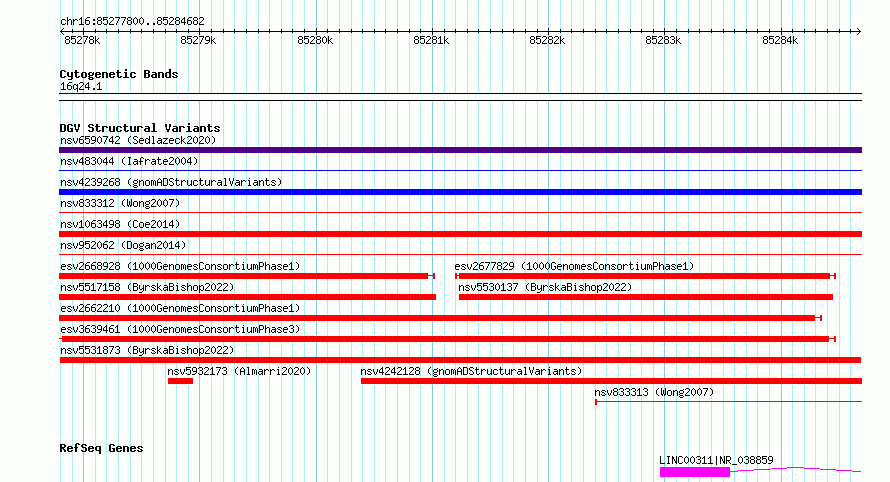Screen dimensions: 890x482
Task: Click the 85284k ruler tick label
Action: (780, 40)
